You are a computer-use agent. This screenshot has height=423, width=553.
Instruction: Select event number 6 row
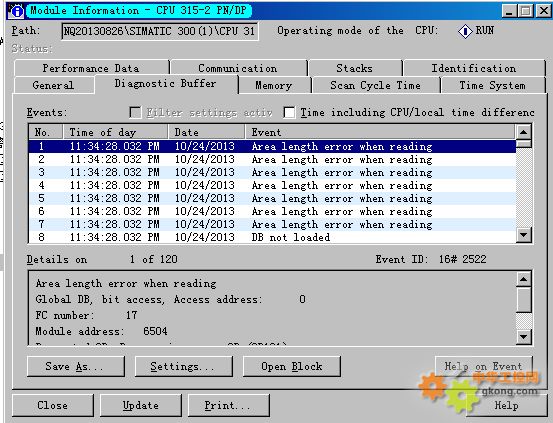pyautogui.click(x=272, y=212)
